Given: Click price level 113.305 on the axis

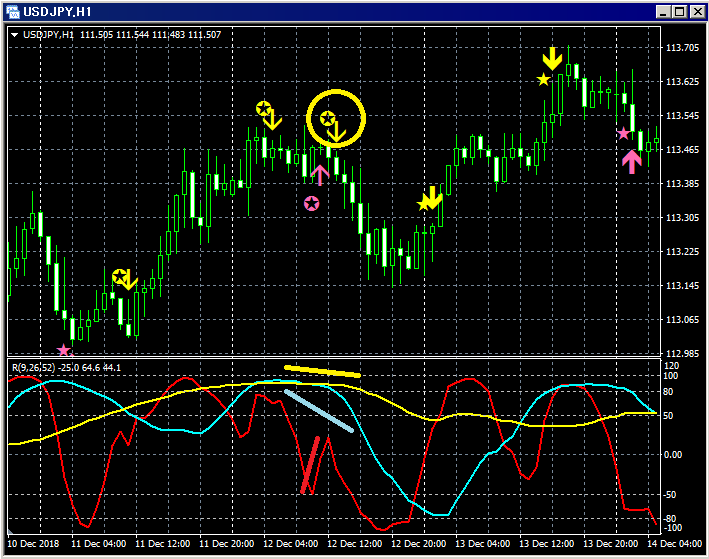Looking at the screenshot, I should pyautogui.click(x=682, y=218).
